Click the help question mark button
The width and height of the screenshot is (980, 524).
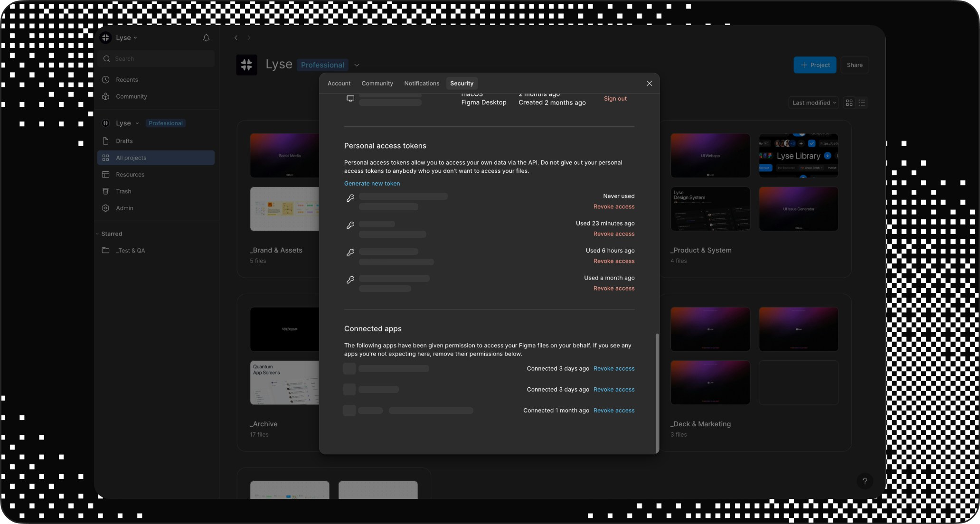(865, 481)
